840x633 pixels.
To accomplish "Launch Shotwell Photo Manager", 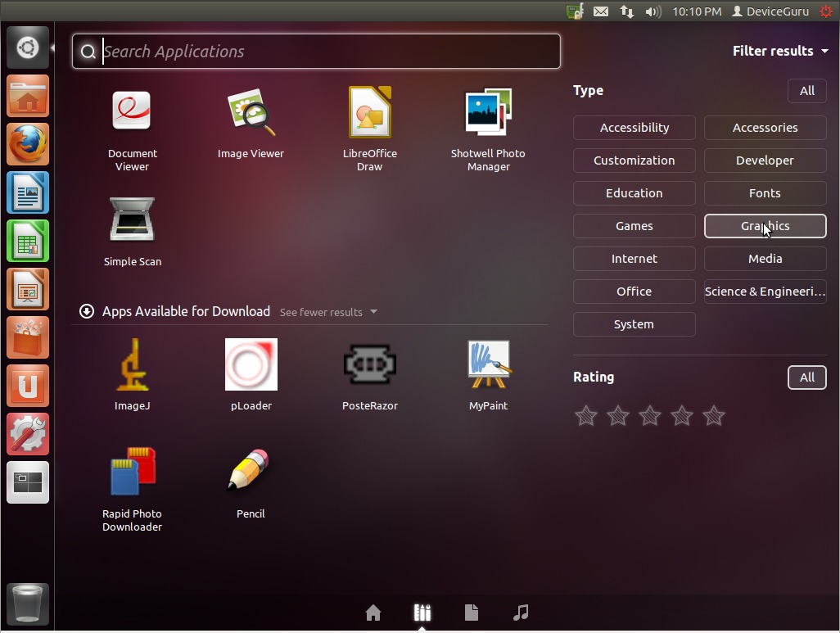I will (x=488, y=129).
